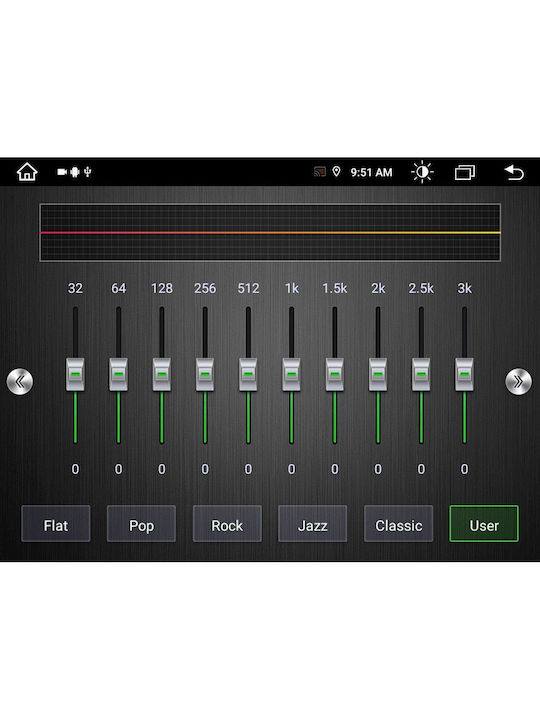Click the equalizer curve graph

tap(270, 233)
